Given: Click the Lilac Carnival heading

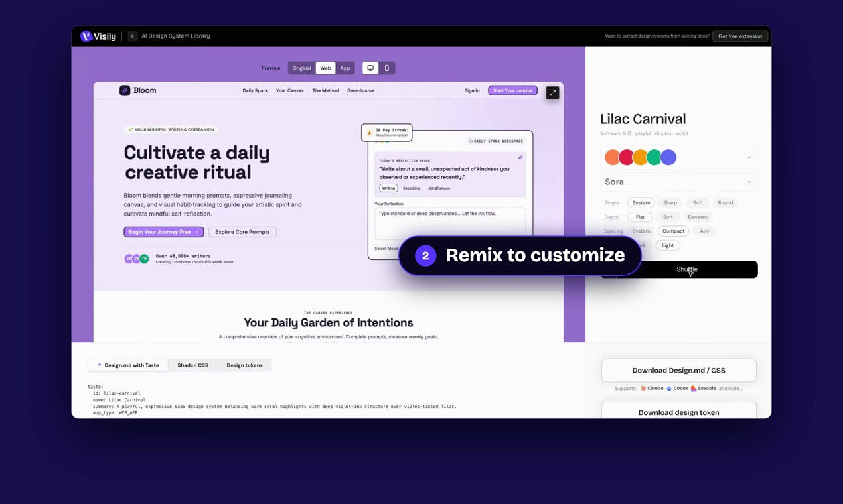Looking at the screenshot, I should [x=643, y=119].
